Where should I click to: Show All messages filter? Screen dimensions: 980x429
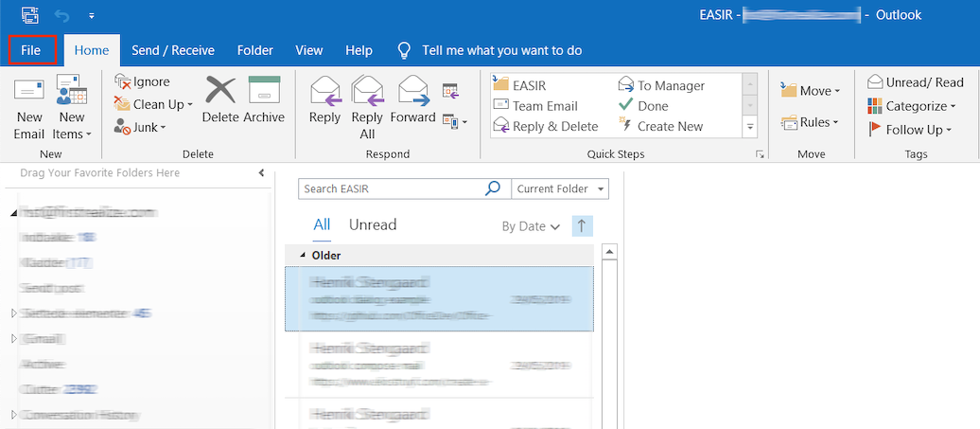click(322, 225)
